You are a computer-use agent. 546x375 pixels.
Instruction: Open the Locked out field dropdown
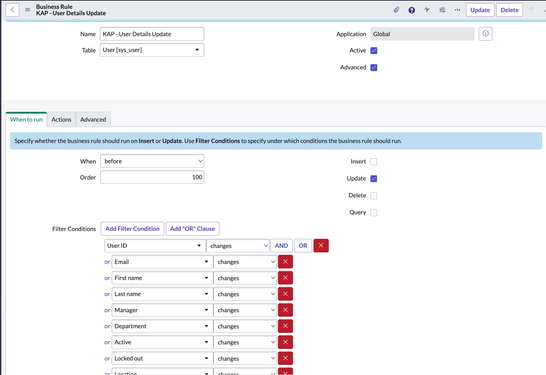tap(162, 358)
